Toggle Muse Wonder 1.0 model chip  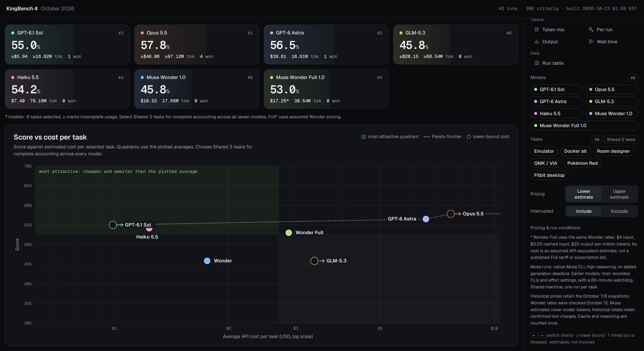[612, 113]
